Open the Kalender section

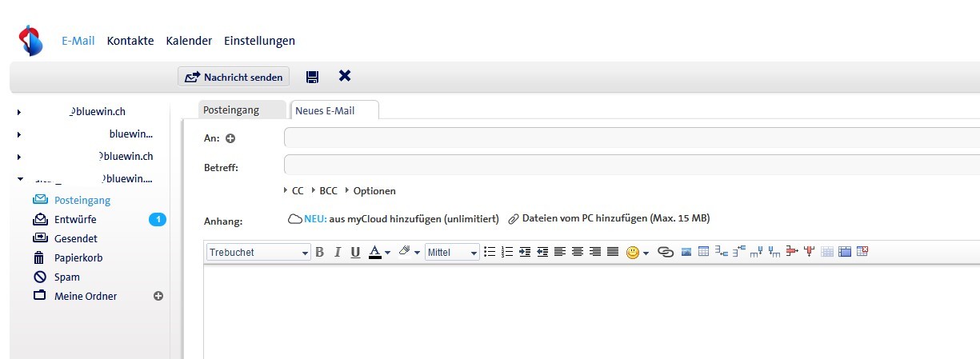pos(190,41)
